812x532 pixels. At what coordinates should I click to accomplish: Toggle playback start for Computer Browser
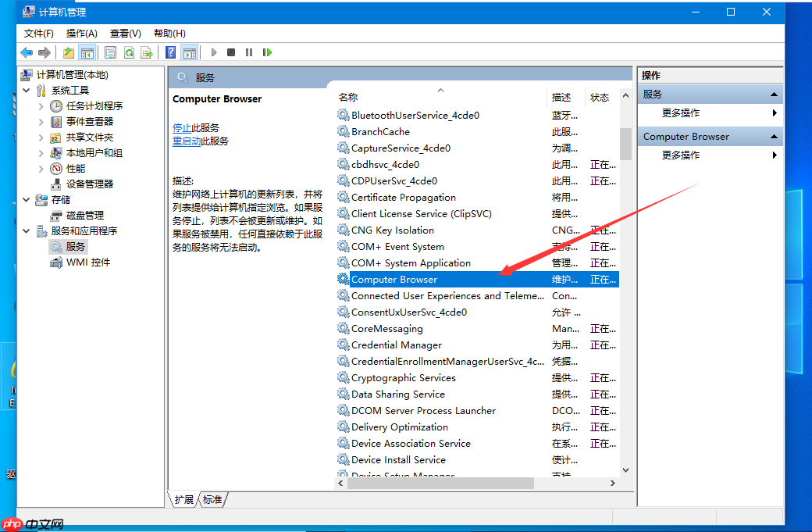[213, 52]
